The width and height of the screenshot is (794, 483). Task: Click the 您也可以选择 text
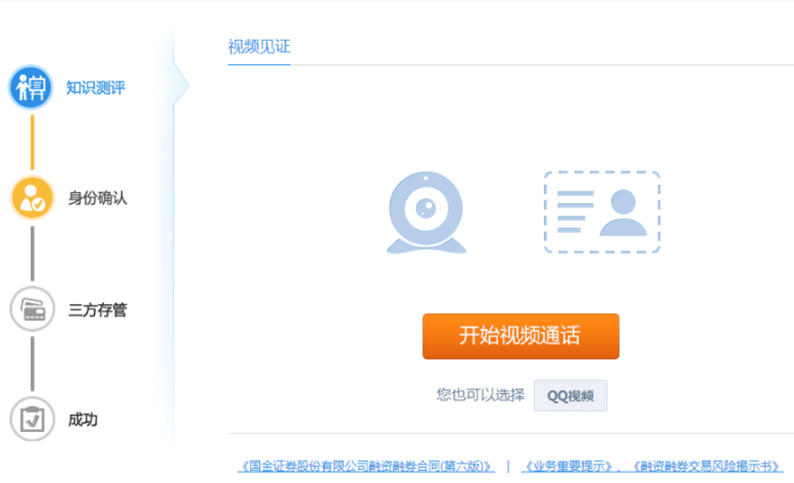pos(480,395)
